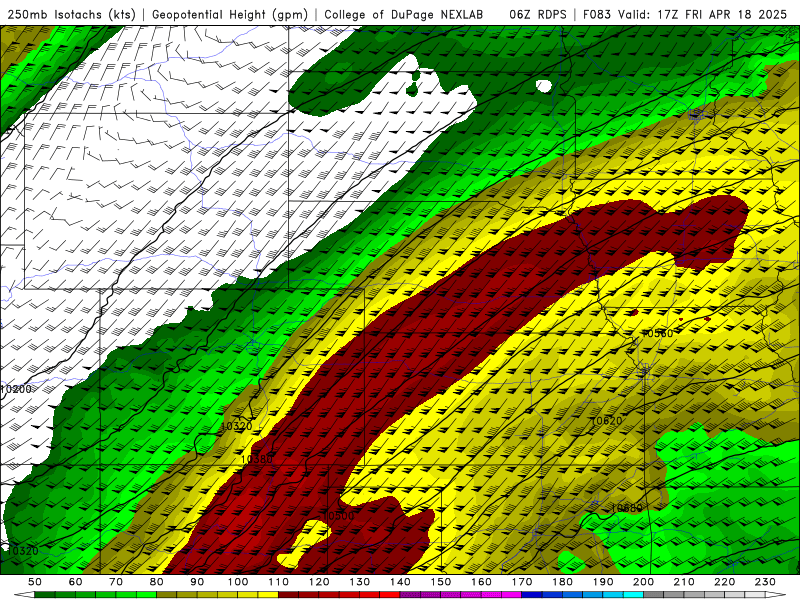800x600 pixels.
Task: Click the "F083" forecast hour text
Action: (597, 15)
